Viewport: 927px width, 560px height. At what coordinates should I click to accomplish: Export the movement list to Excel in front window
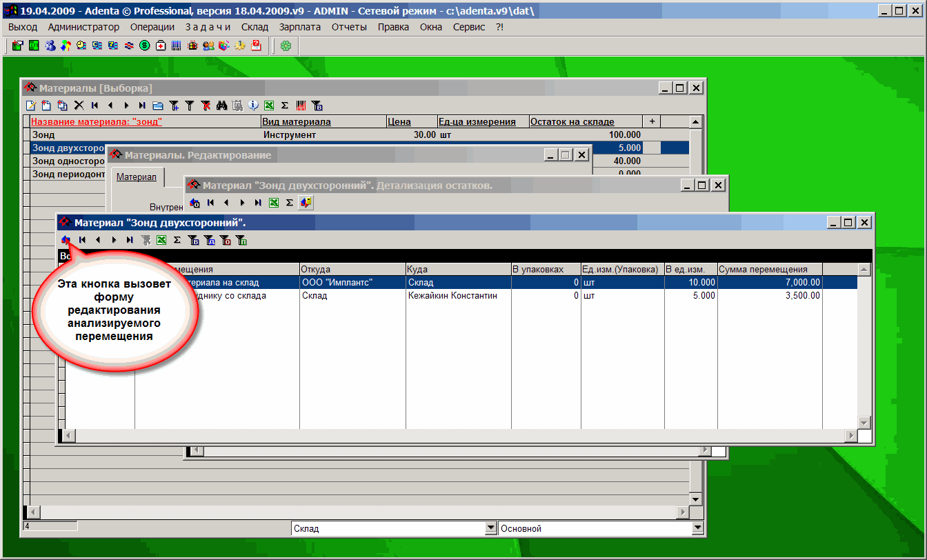tap(161, 240)
